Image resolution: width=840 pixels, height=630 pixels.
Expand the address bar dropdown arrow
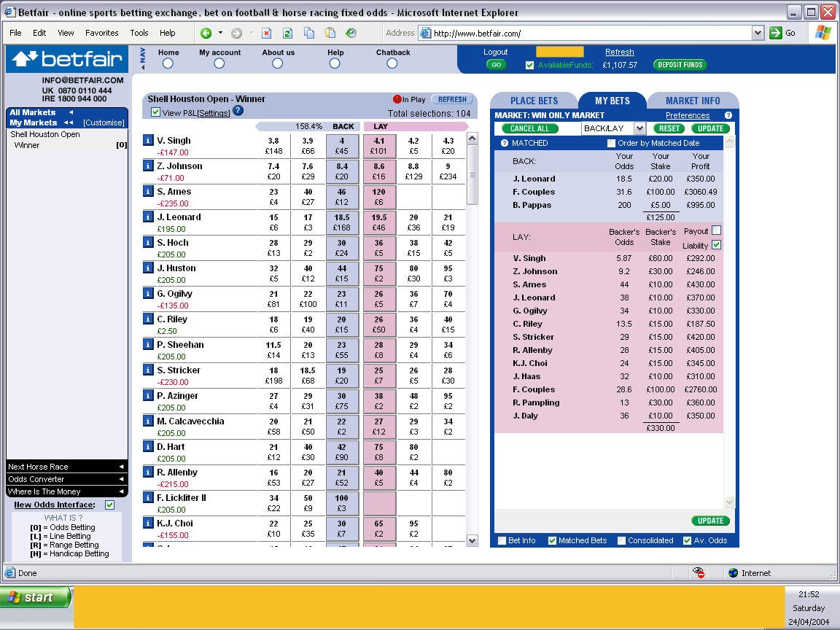758,34
